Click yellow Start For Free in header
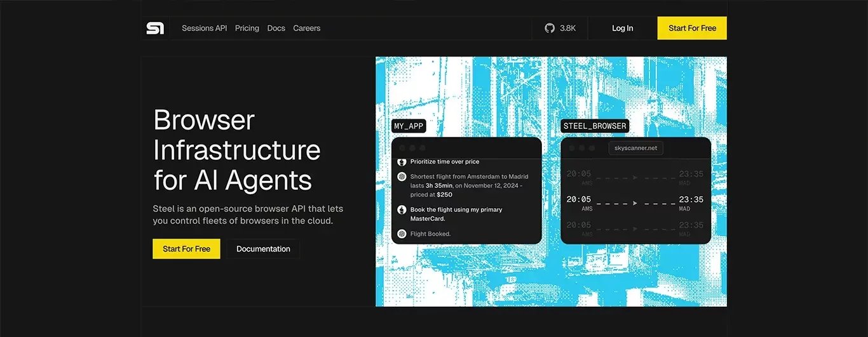Image resolution: width=868 pixels, height=337 pixels. [692, 28]
